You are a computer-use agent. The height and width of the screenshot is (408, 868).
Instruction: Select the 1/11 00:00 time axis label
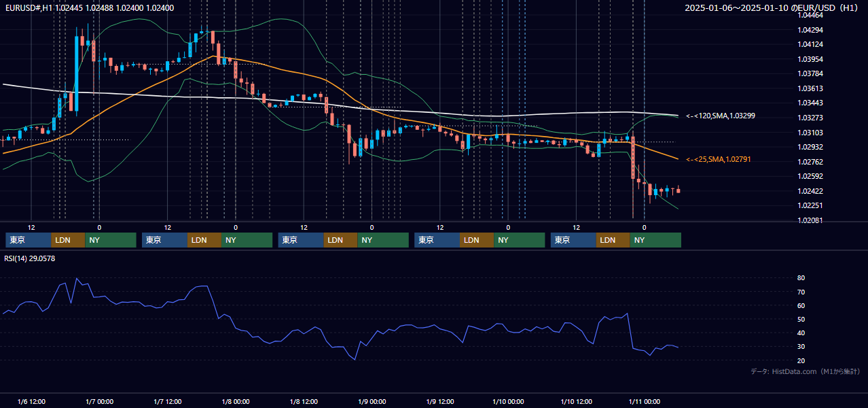pos(644,402)
